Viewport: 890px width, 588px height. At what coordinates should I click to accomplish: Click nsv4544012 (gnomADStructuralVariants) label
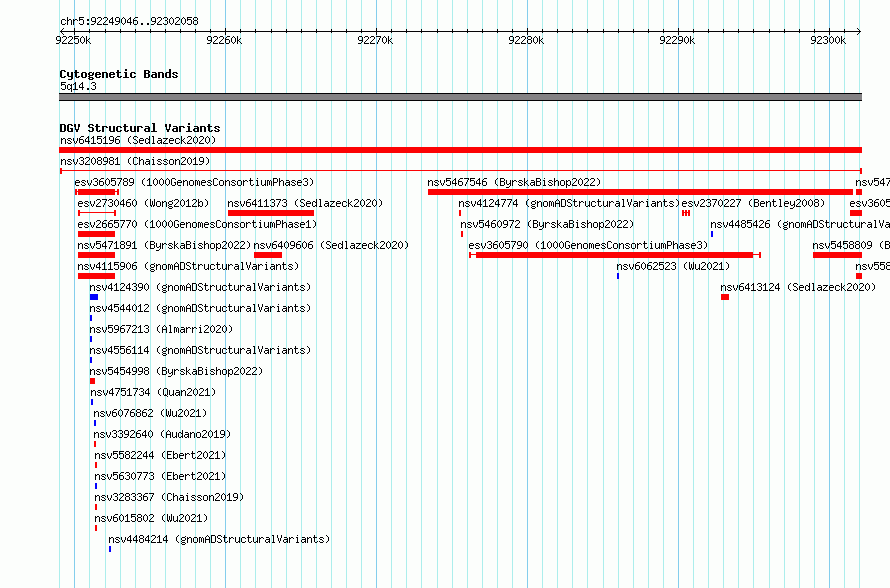coord(200,308)
